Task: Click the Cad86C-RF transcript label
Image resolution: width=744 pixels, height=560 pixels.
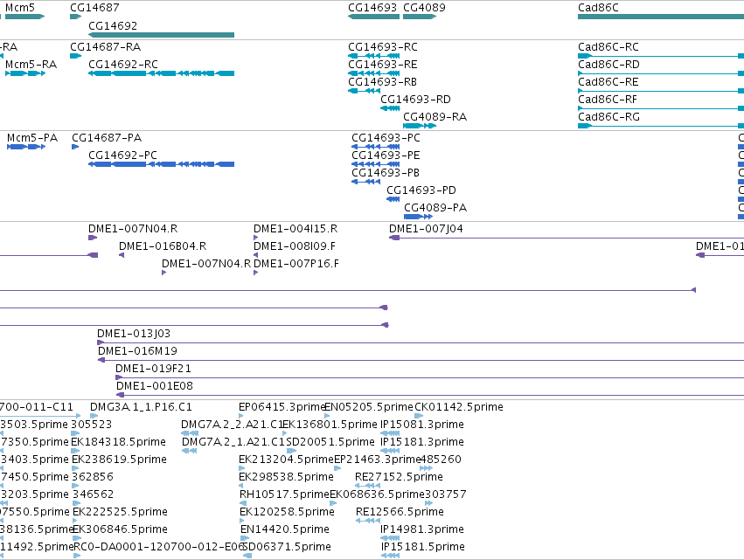Action: point(608,100)
